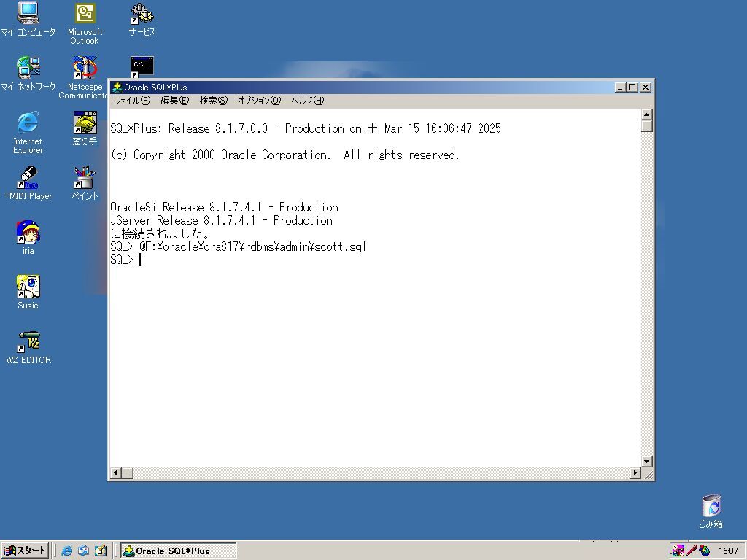Image resolution: width=747 pixels, height=560 pixels.
Task: Select Oracle SQL*Plus taskbar button
Action: (x=178, y=551)
